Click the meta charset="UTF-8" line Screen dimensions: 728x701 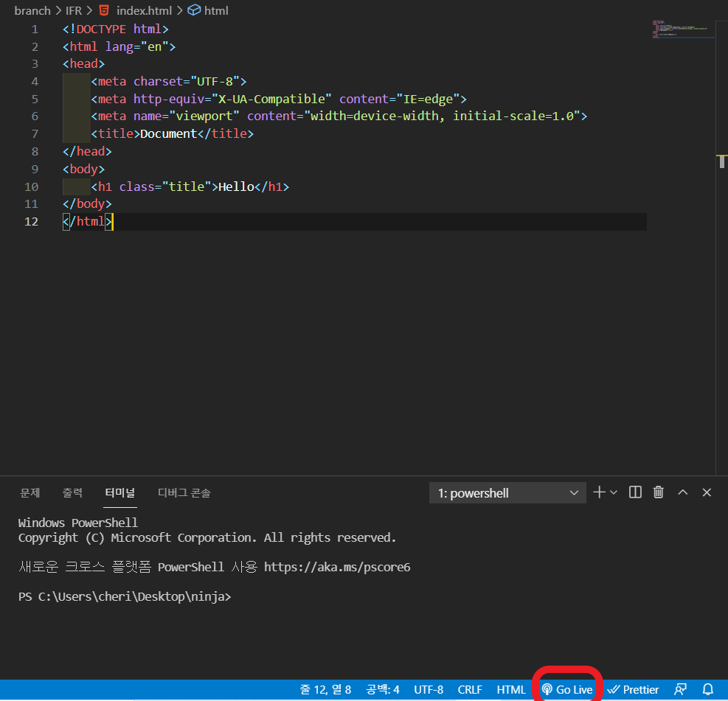[x=168, y=82]
